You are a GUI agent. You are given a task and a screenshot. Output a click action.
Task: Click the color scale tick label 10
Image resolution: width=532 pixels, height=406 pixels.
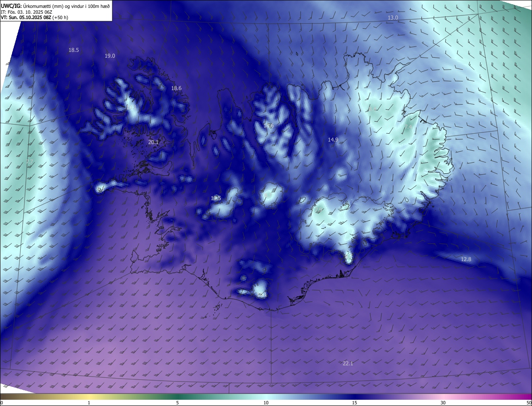pyautogui.click(x=266, y=403)
